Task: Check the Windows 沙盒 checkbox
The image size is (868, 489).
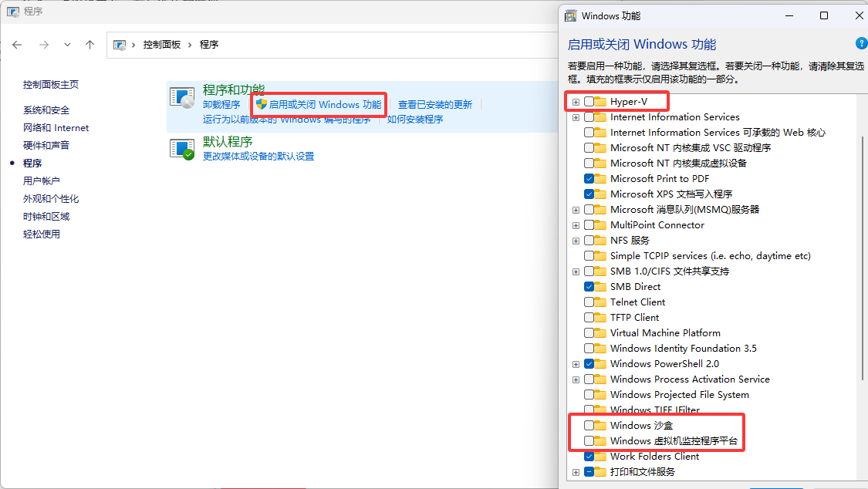Action: tap(589, 426)
